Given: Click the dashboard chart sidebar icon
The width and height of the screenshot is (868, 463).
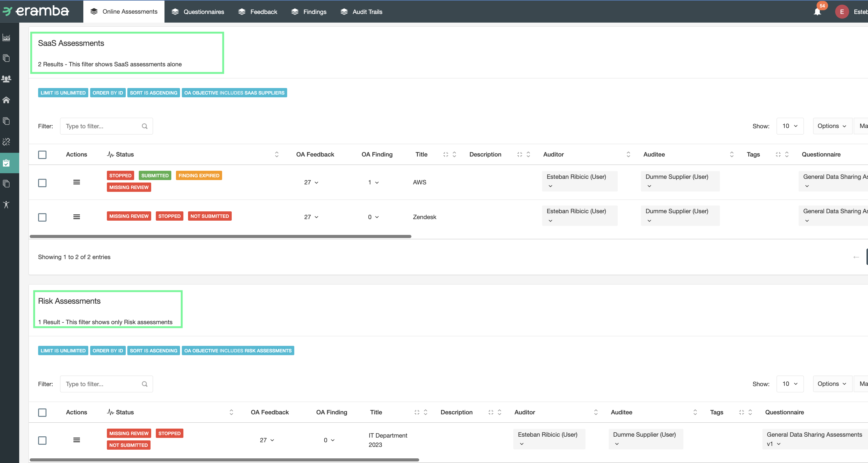Looking at the screenshot, I should (6, 37).
